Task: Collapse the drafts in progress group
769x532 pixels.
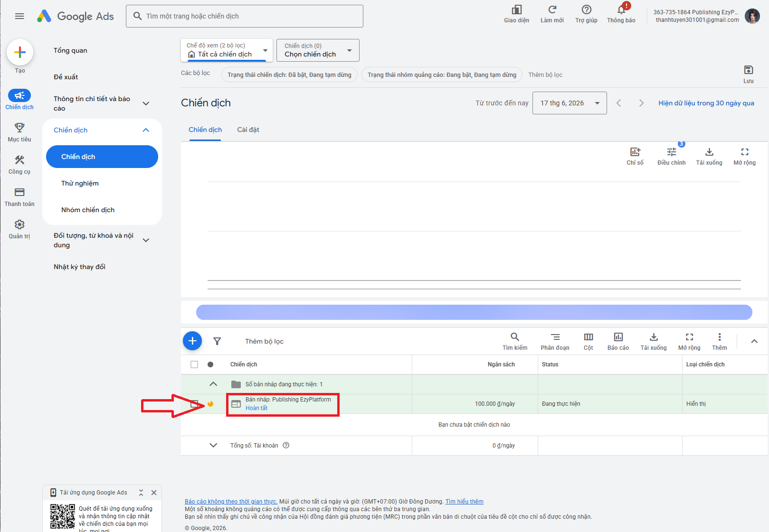Action: pyautogui.click(x=213, y=384)
